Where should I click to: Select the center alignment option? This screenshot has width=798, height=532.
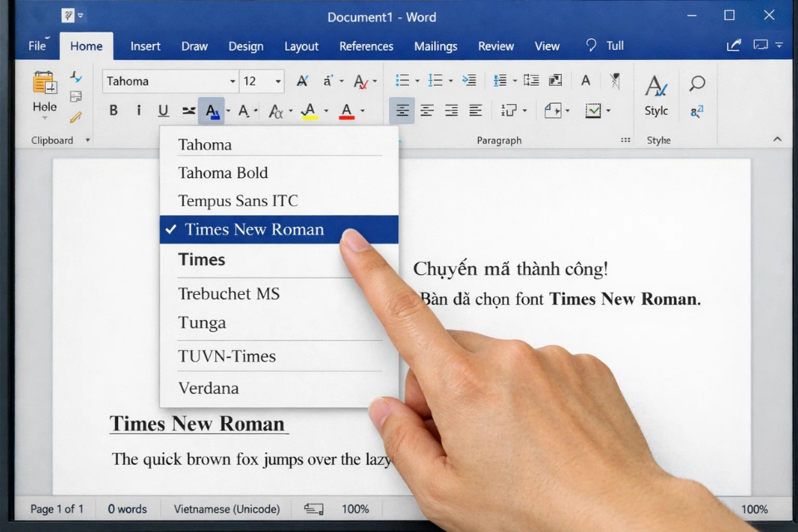426,110
